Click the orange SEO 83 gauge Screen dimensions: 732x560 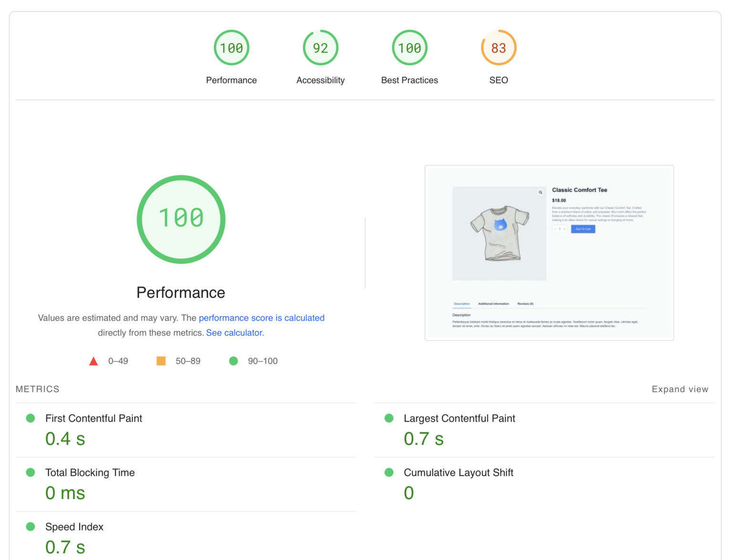(x=498, y=48)
